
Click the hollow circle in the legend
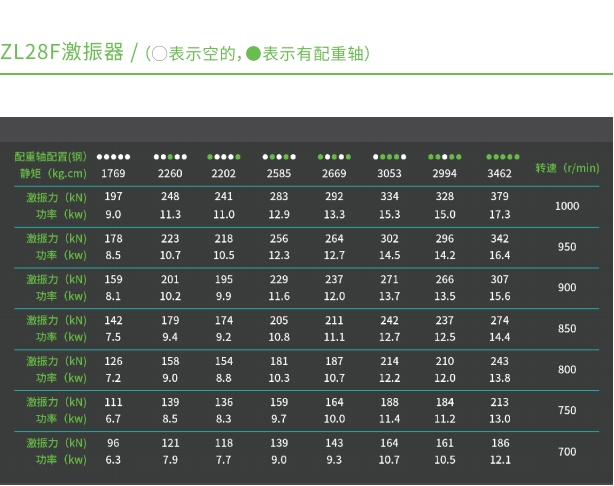click(159, 54)
